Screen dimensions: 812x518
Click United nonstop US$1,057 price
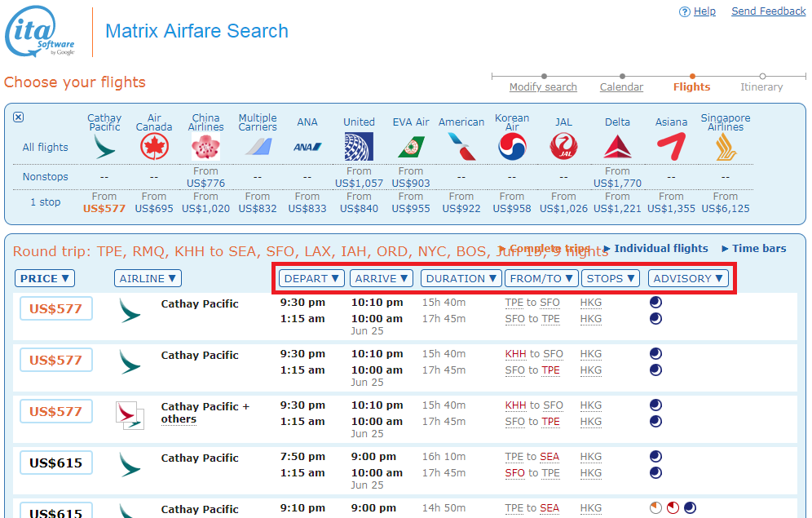(x=359, y=183)
